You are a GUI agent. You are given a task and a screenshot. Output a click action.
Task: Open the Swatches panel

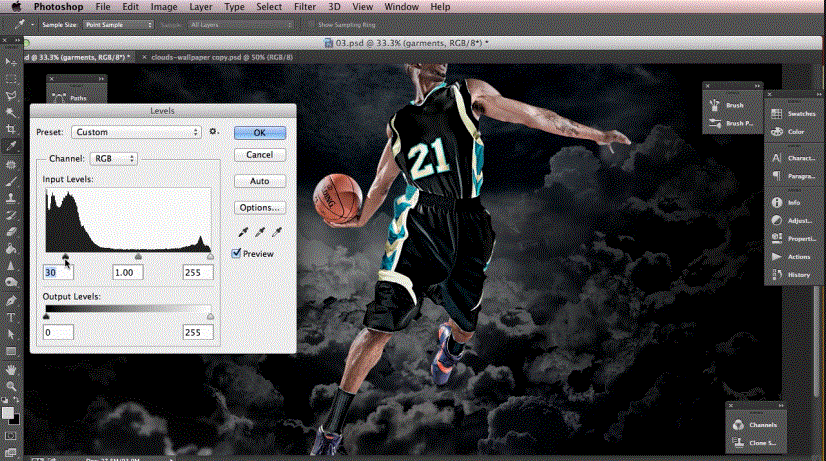tap(793, 114)
